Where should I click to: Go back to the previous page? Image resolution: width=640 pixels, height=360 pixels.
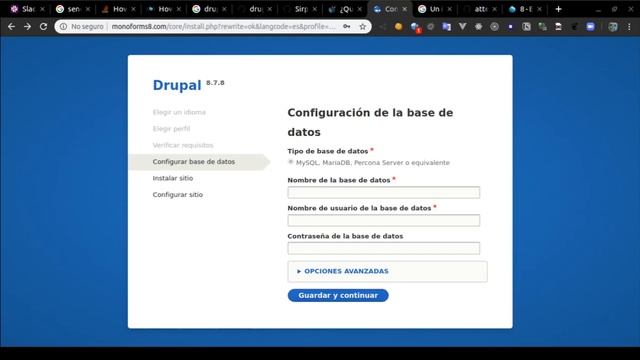click(x=11, y=27)
